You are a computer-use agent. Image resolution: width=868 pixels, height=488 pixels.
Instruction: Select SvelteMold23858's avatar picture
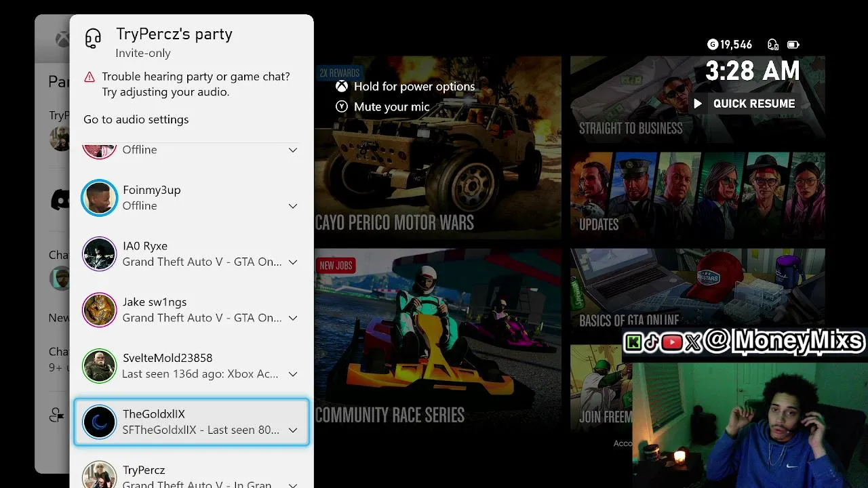click(99, 366)
